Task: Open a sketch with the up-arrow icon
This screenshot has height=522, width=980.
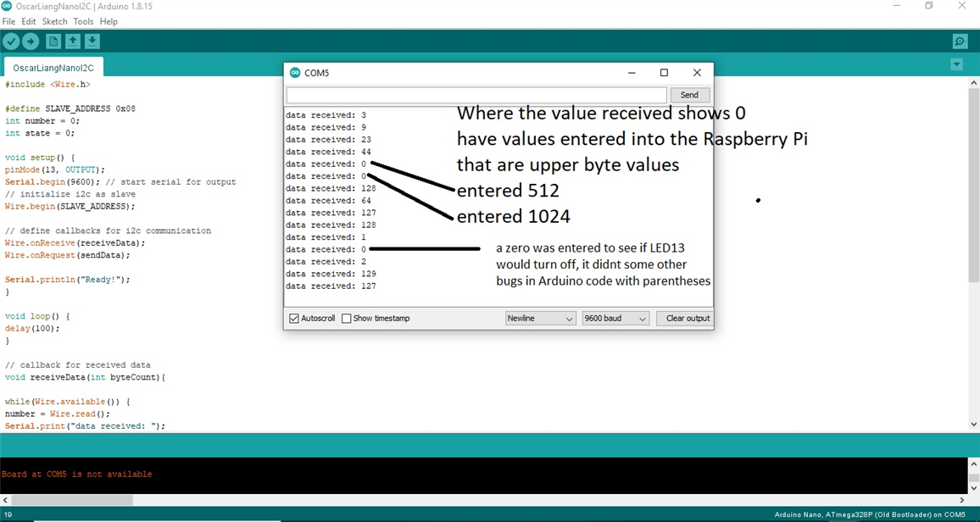Action: pos(73,42)
